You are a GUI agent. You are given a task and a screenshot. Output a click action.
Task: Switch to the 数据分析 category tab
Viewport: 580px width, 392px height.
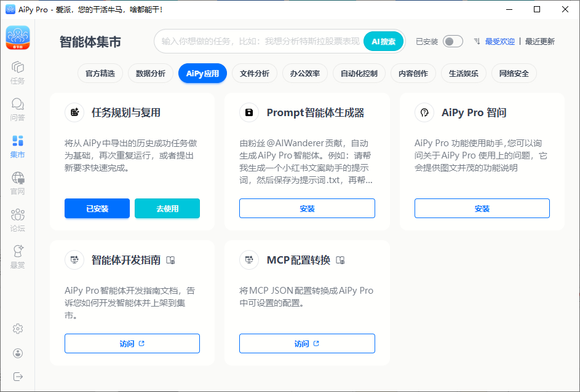(151, 74)
